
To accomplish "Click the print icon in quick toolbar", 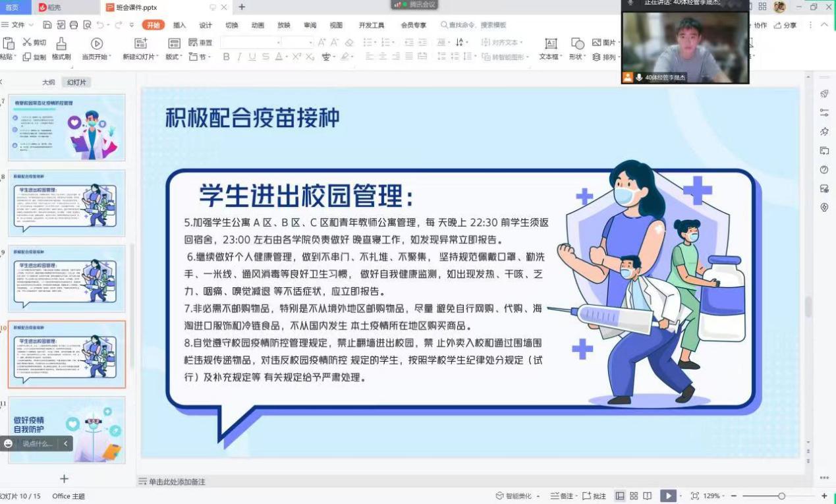I will pos(73,25).
